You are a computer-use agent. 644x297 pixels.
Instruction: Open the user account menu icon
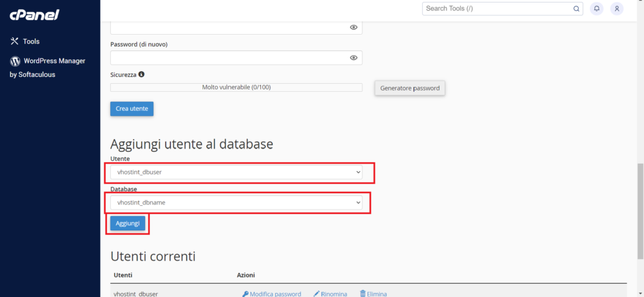click(x=617, y=9)
